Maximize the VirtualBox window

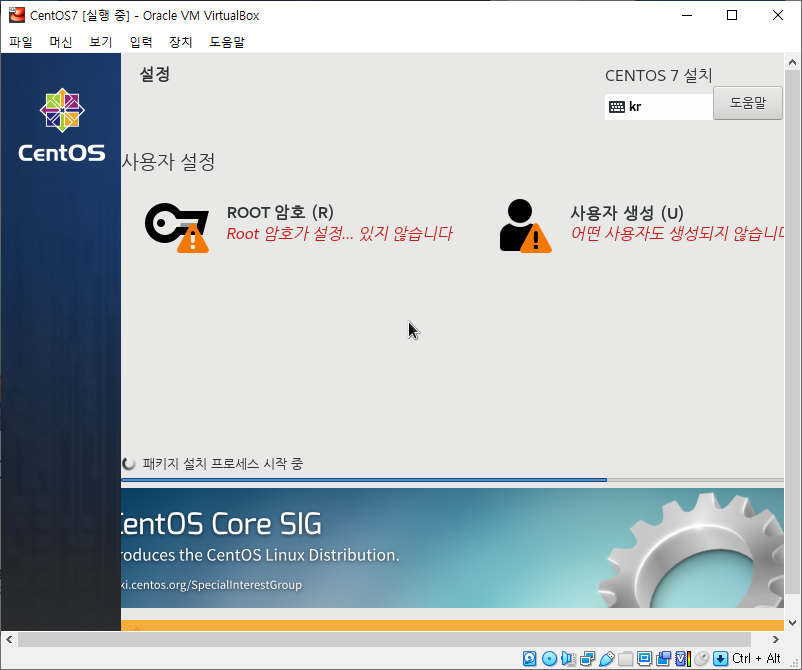click(x=732, y=15)
